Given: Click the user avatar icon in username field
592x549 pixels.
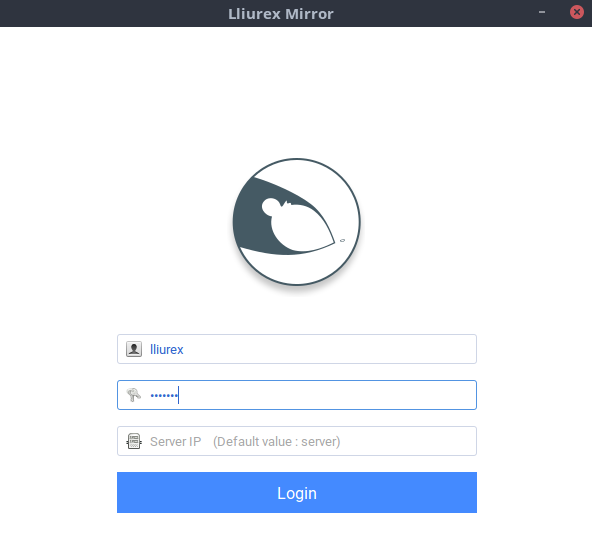Looking at the screenshot, I should [134, 349].
